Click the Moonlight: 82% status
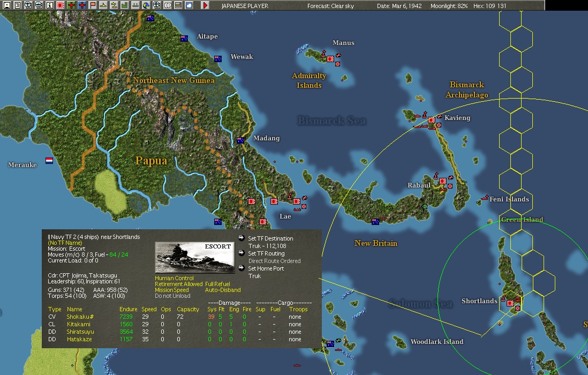The height and width of the screenshot is (375, 588). tap(449, 6)
